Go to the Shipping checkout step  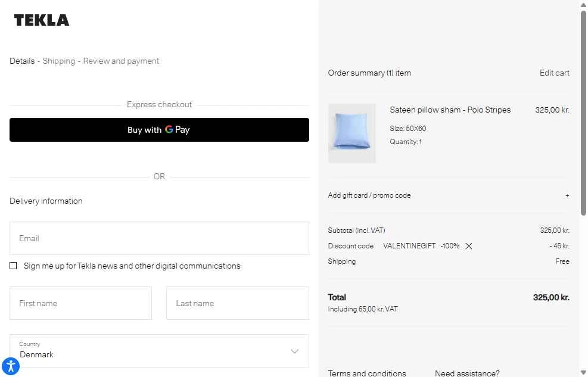click(x=59, y=61)
